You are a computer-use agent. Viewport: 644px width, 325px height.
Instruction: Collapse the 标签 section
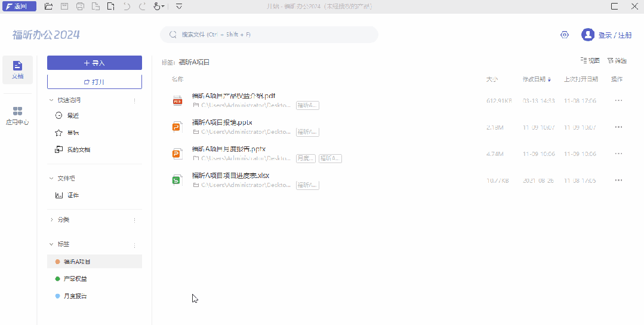(x=51, y=244)
